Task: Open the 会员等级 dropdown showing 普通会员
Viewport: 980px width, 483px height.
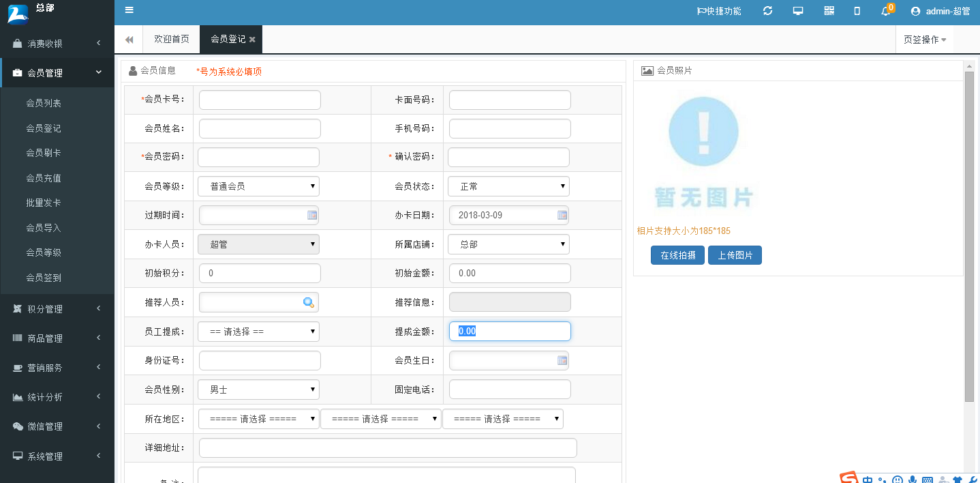Action: [258, 186]
